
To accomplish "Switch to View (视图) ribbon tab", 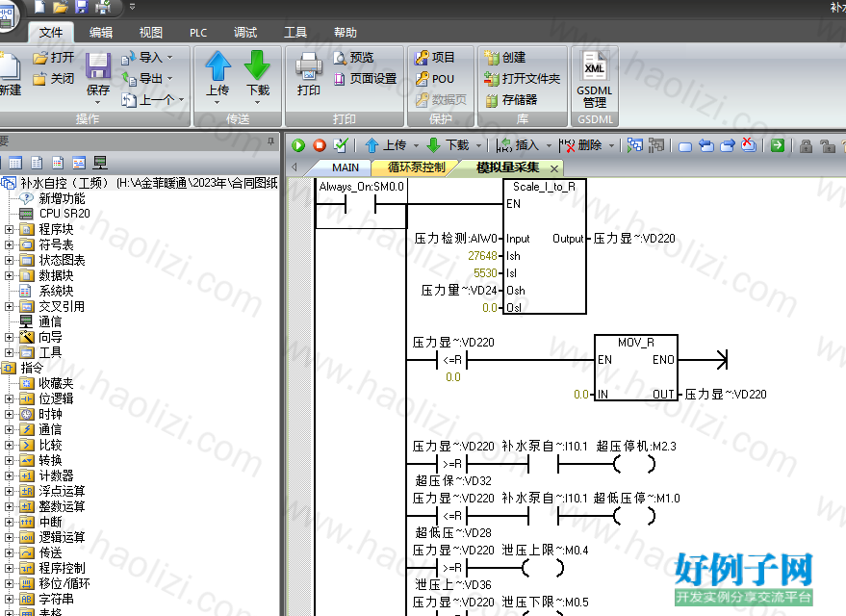I will point(150,33).
